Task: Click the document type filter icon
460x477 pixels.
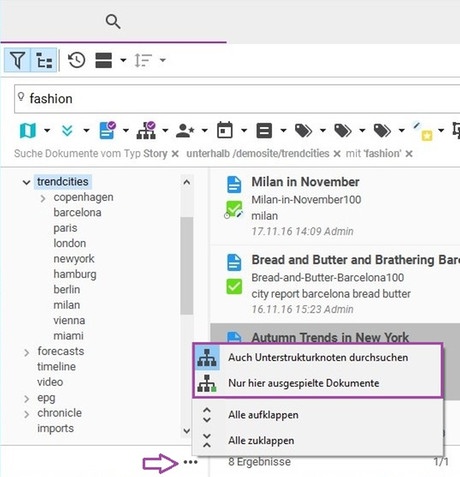Action: click(107, 130)
